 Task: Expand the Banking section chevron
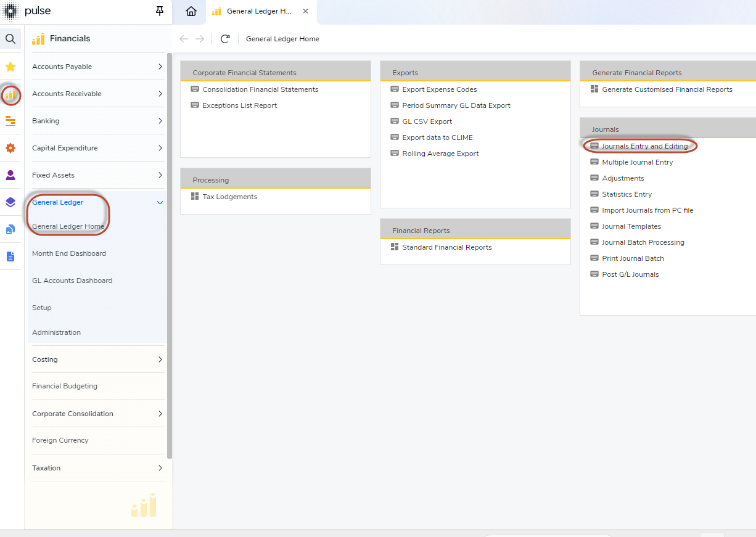(160, 121)
